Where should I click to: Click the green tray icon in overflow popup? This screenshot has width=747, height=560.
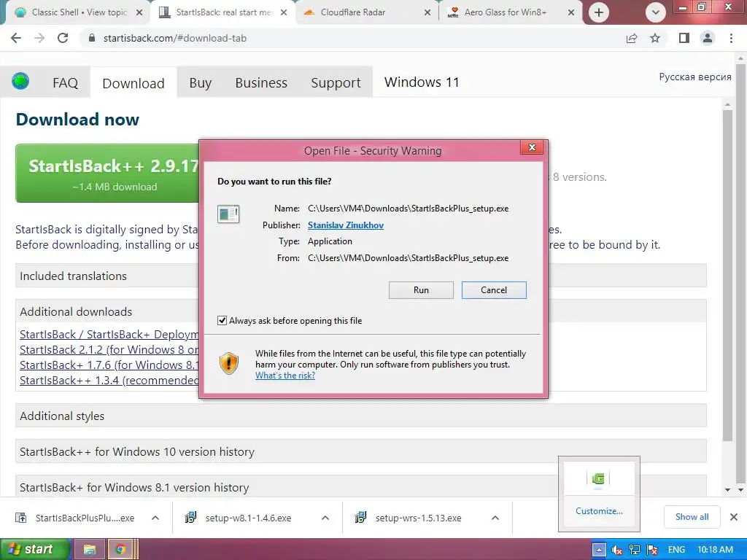598,478
